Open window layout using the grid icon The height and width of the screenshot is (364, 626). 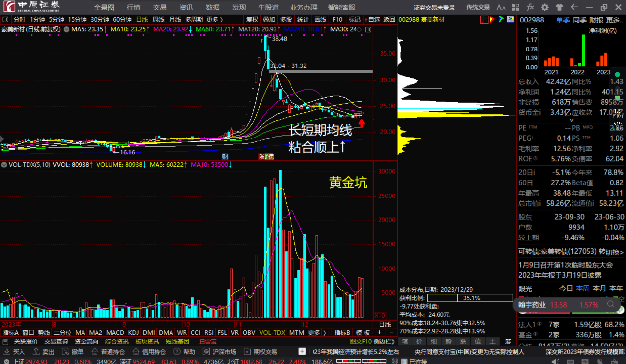(515, 7)
